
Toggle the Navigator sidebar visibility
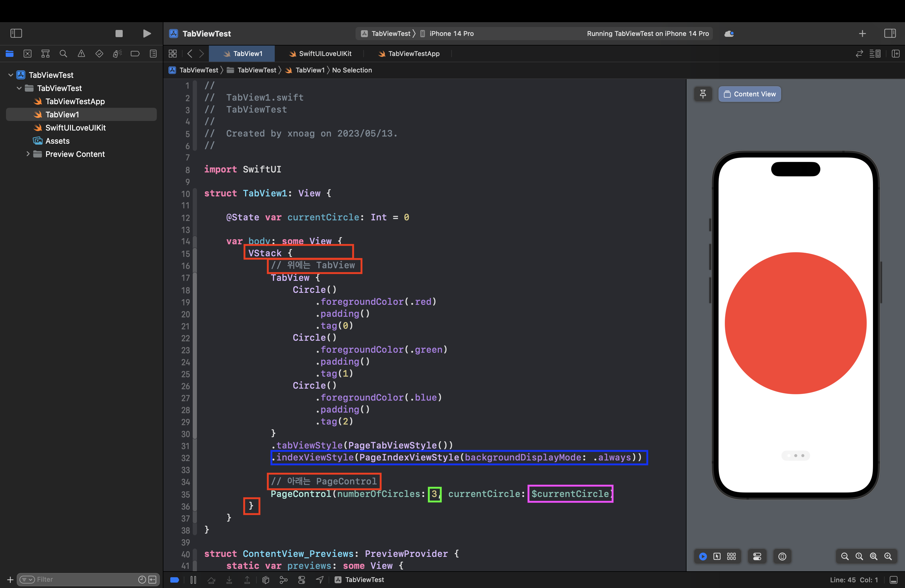point(16,34)
